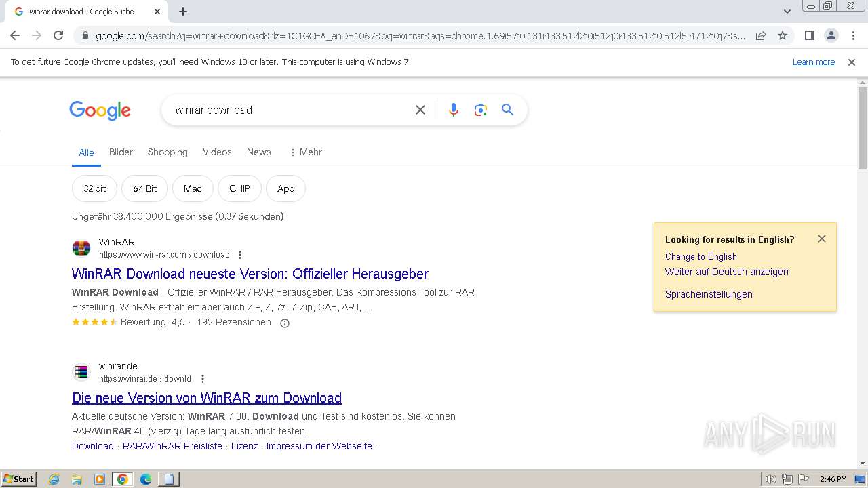Click the winrar.de site favicon
The width and height of the screenshot is (868, 488).
coord(81,372)
